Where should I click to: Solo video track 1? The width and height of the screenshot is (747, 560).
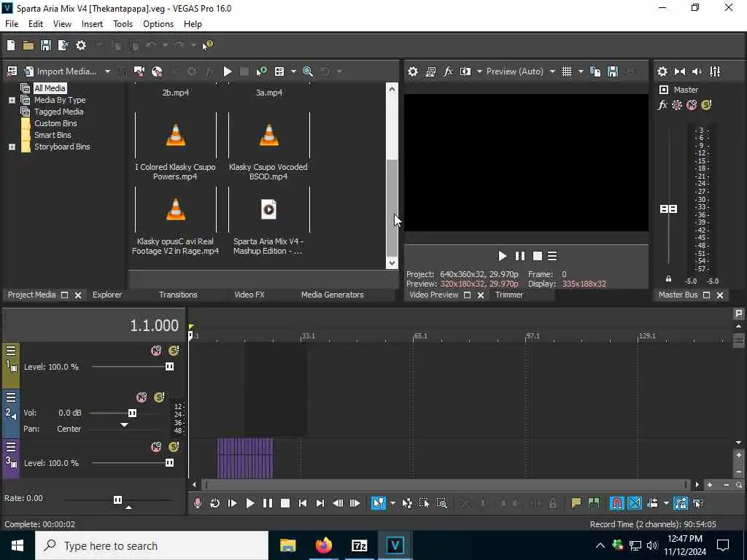[x=174, y=351]
